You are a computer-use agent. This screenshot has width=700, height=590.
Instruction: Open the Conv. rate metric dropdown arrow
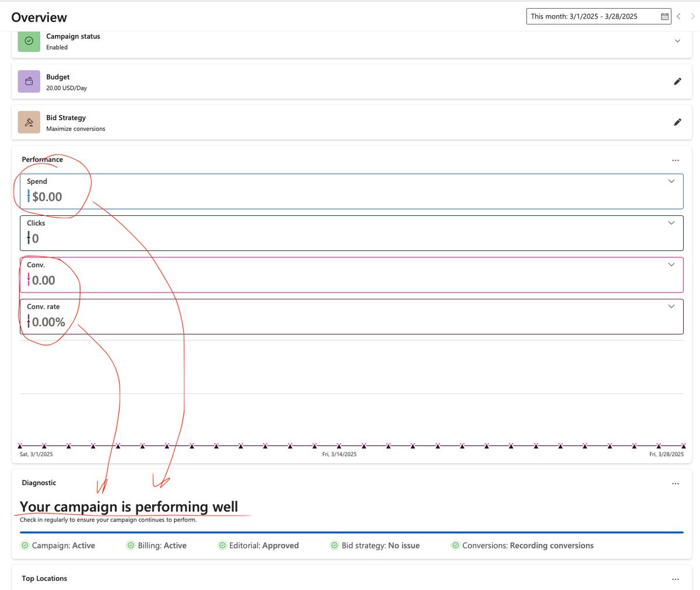pos(671,306)
